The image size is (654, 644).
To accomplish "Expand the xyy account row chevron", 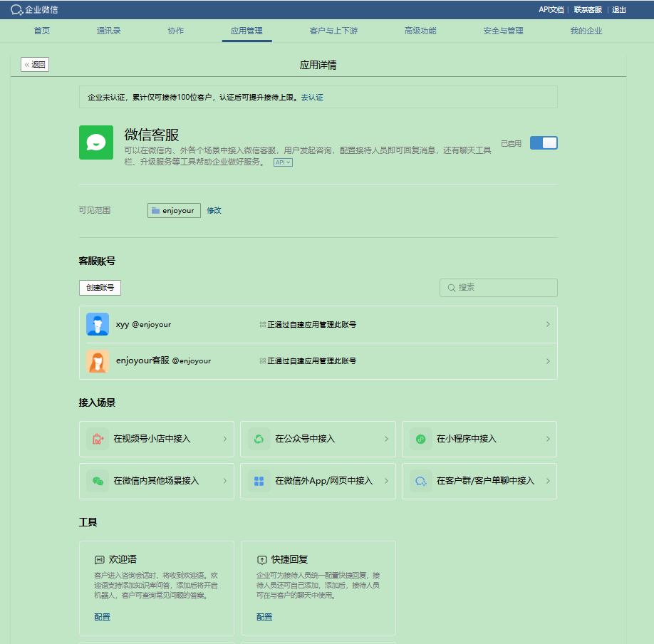I will [548, 324].
